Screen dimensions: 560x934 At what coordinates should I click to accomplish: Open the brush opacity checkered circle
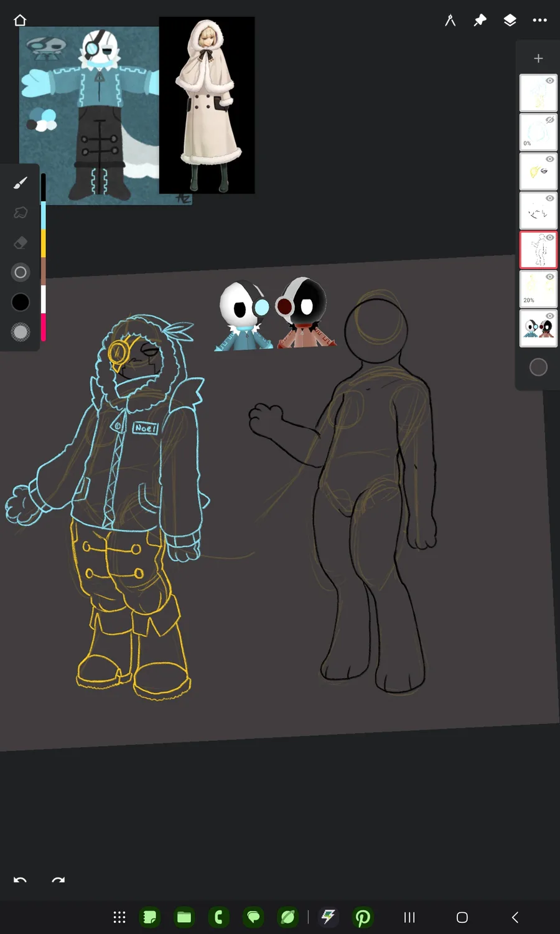(x=21, y=332)
